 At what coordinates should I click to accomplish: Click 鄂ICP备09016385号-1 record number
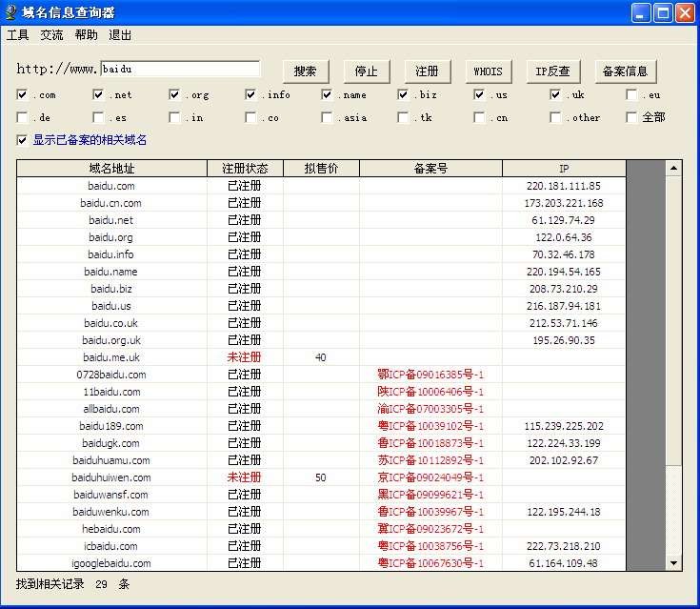click(430, 375)
